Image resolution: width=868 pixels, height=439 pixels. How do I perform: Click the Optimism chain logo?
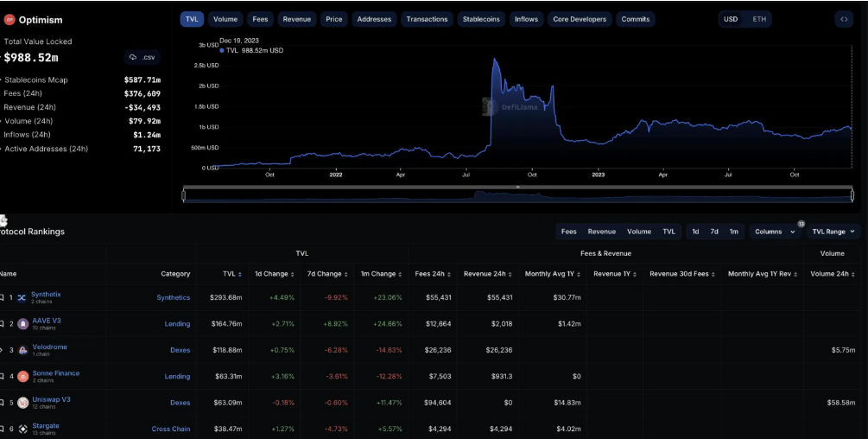10,20
